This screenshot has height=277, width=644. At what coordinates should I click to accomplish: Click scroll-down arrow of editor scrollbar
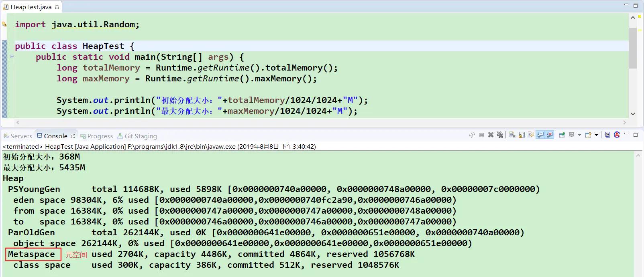pos(633,114)
